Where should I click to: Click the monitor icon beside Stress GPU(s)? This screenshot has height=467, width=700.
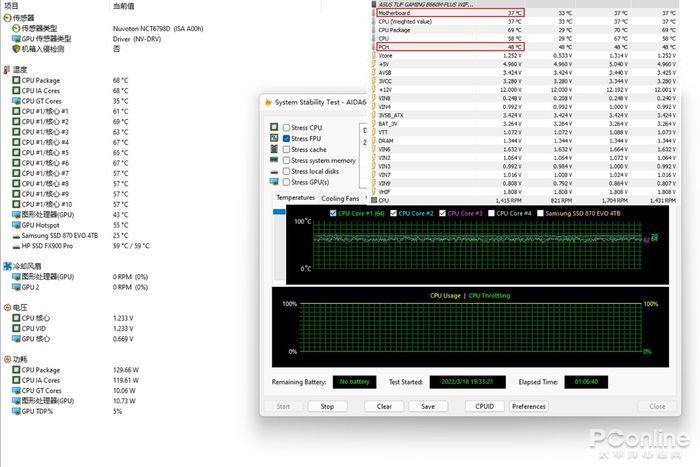coord(274,182)
